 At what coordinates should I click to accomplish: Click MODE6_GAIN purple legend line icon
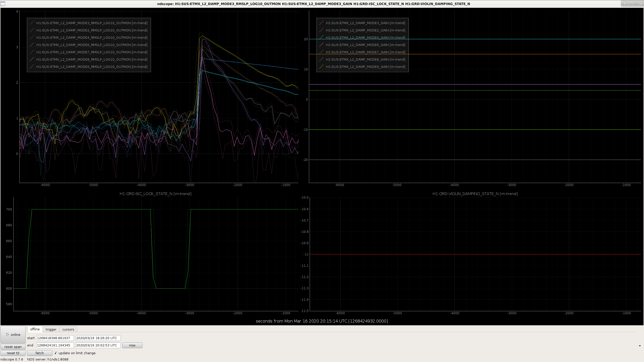[x=321, y=45]
